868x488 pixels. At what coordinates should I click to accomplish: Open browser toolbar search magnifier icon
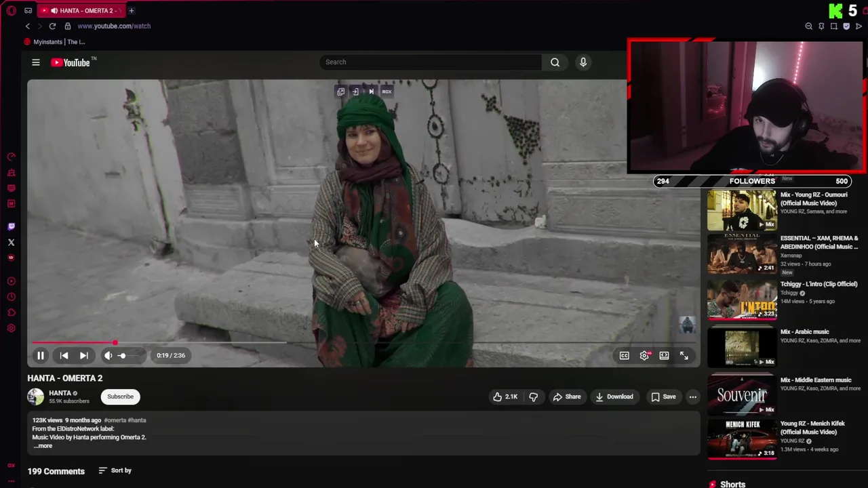click(808, 26)
